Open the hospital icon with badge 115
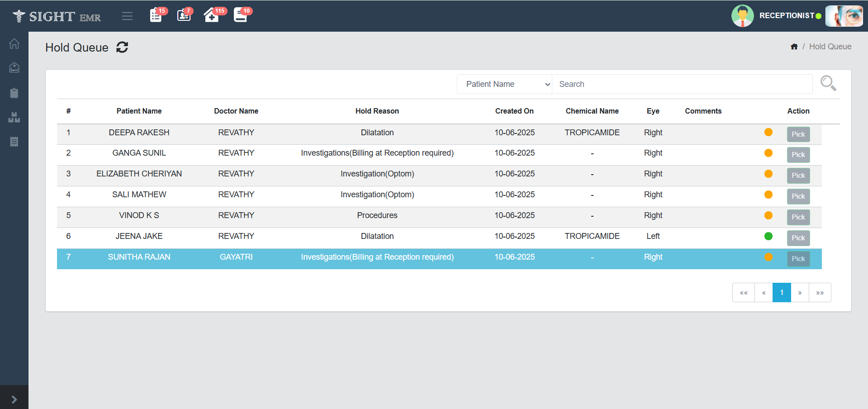Screen dimensions: 868x409 coord(212,15)
